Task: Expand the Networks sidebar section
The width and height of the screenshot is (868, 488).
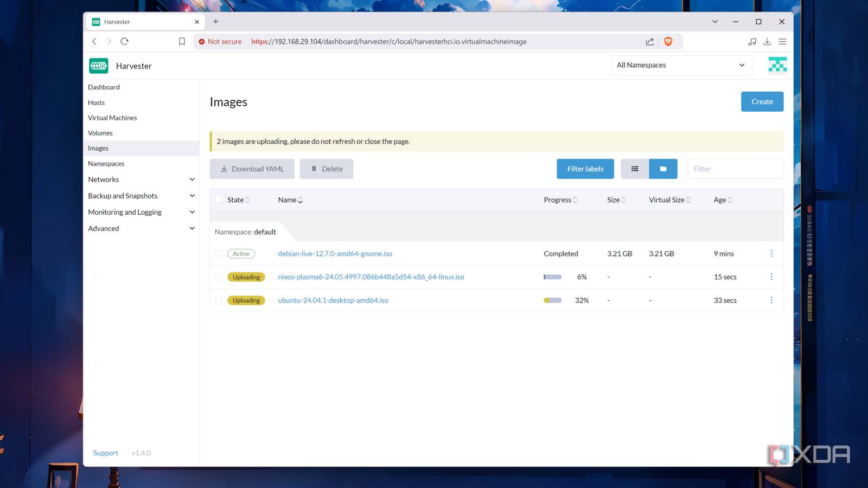Action: tap(192, 179)
